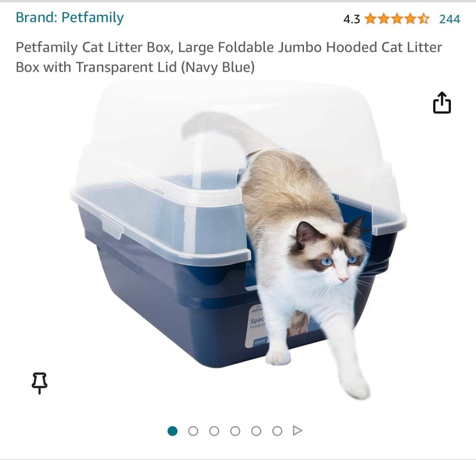Screen dimensions: 476x460
Task: Tap the star rating row
Action: (x=397, y=19)
